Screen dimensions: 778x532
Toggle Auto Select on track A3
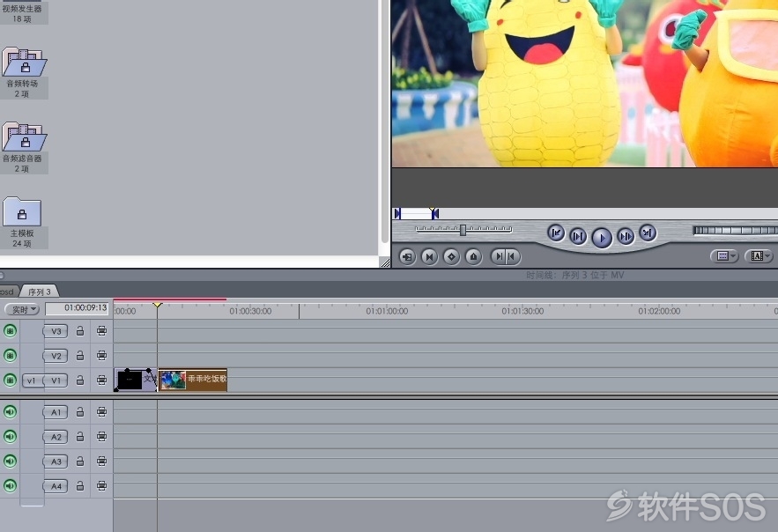coord(101,462)
